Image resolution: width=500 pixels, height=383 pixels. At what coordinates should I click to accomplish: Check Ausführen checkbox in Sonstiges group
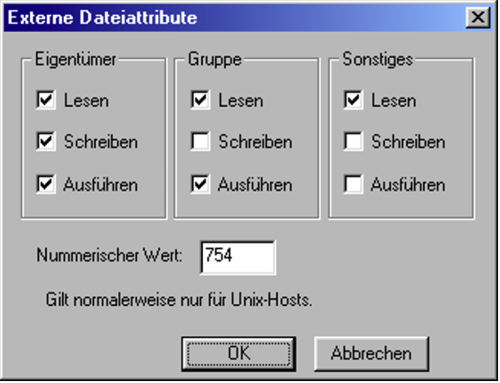(353, 184)
